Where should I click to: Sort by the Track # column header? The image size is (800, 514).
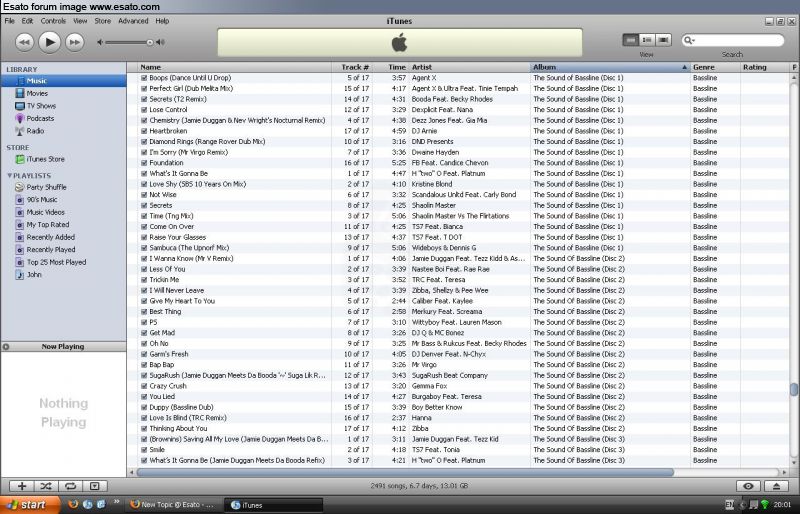point(352,67)
